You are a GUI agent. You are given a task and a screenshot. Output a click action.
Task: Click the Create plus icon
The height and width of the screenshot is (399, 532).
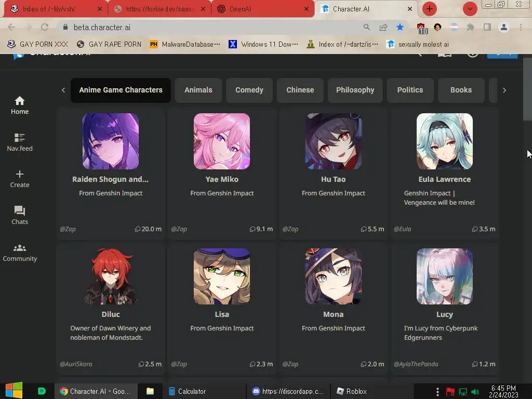point(20,174)
